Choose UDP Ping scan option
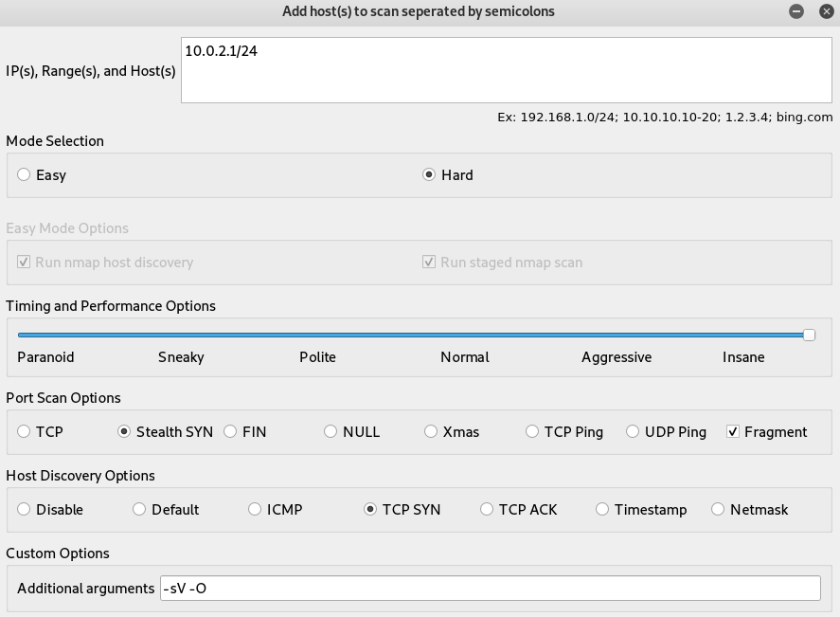 [633, 432]
